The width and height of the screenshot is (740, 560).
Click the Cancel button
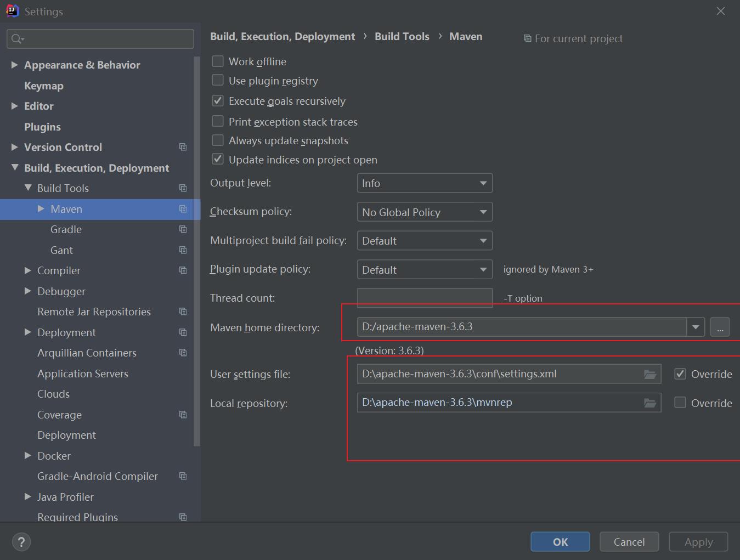[x=629, y=542]
